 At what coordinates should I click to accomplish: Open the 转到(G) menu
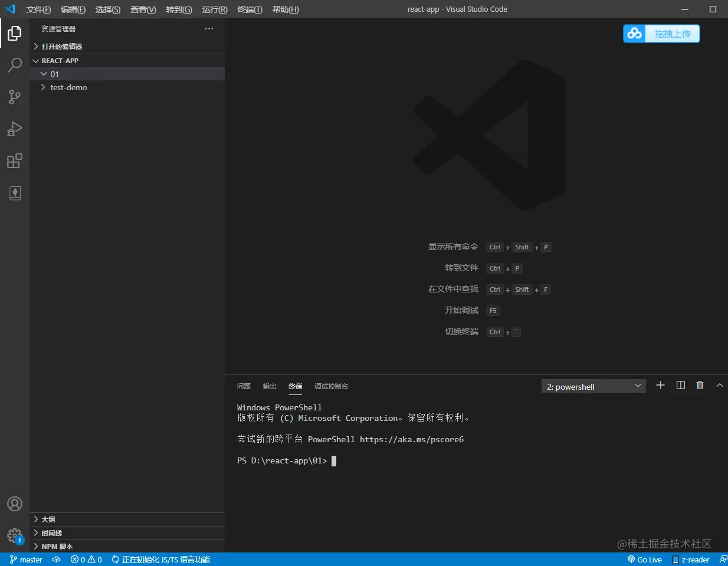pos(179,9)
